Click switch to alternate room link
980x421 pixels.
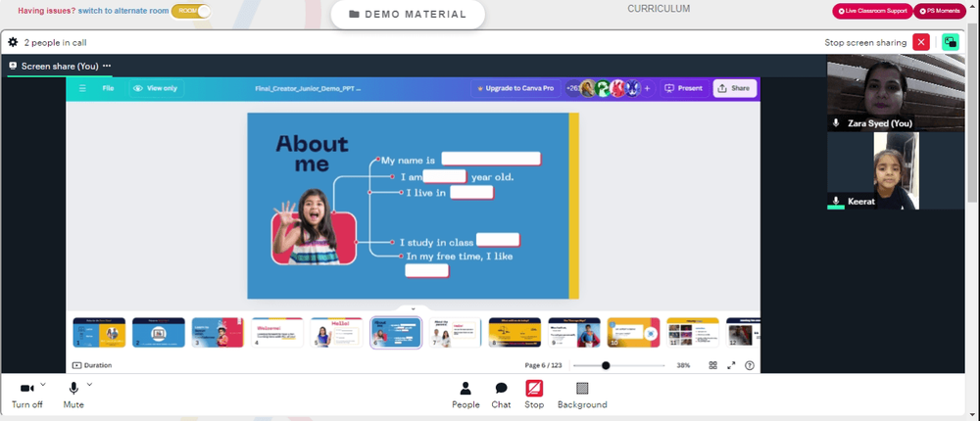click(123, 11)
